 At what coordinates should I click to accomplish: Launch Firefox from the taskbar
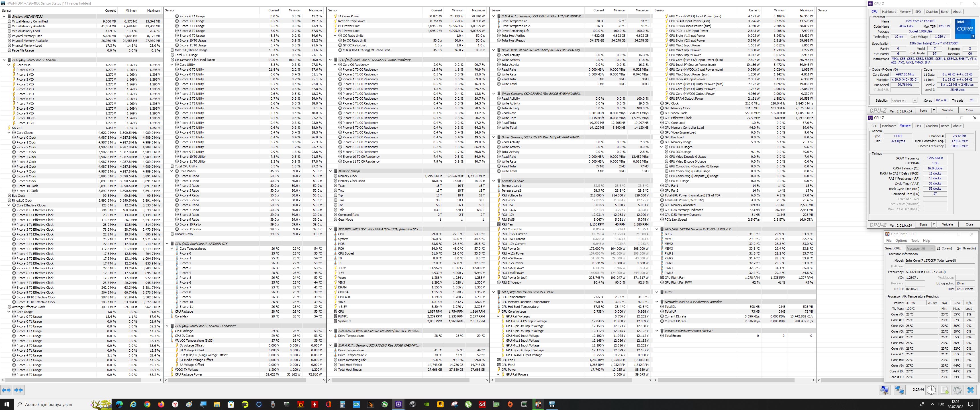pos(161,404)
